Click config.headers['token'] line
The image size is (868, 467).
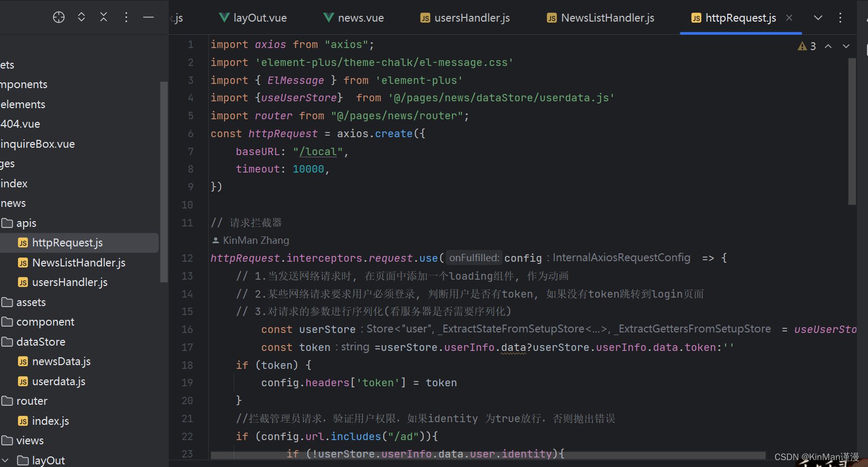(359, 383)
